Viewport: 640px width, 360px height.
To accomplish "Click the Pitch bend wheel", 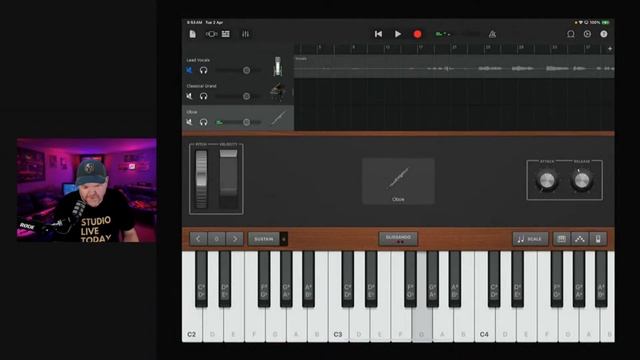I will (x=201, y=179).
